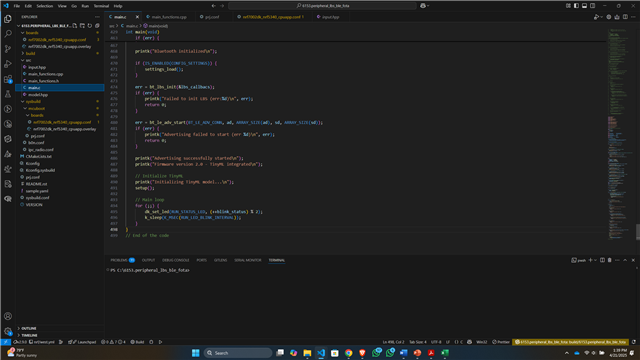640x360 pixels.
Task: Click Tab Size: 4 indicator
Action: coord(418,342)
